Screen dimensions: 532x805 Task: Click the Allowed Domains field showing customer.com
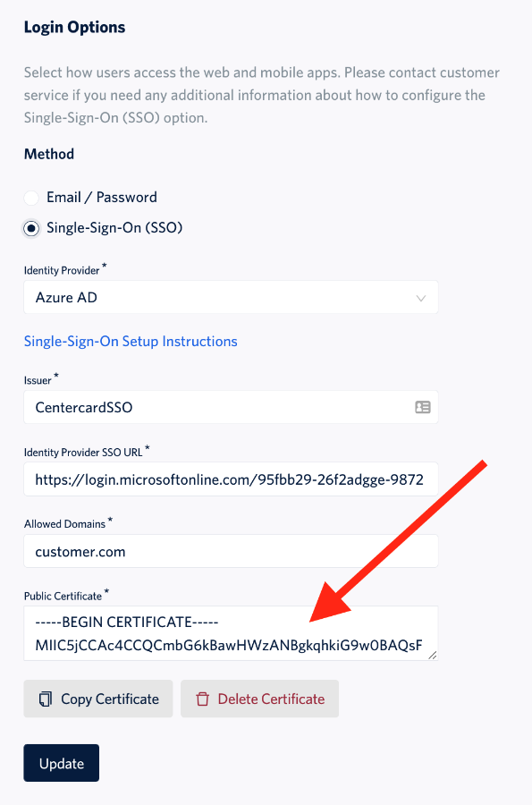click(230, 551)
